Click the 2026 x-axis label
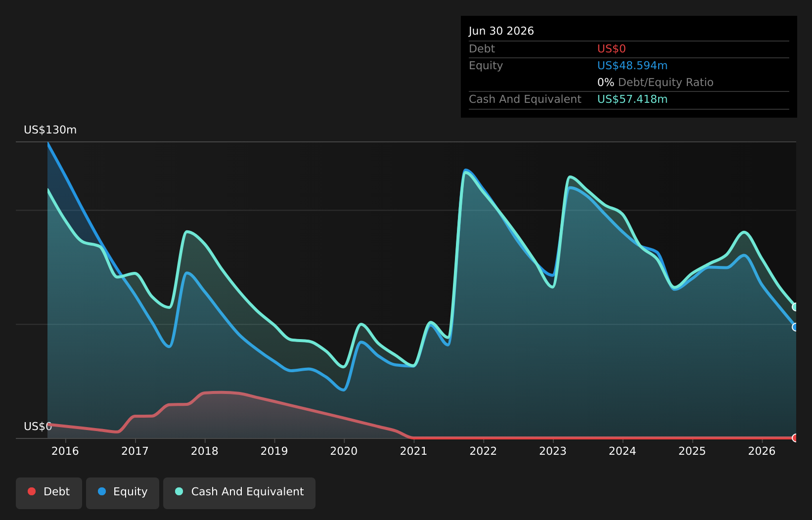 762,451
